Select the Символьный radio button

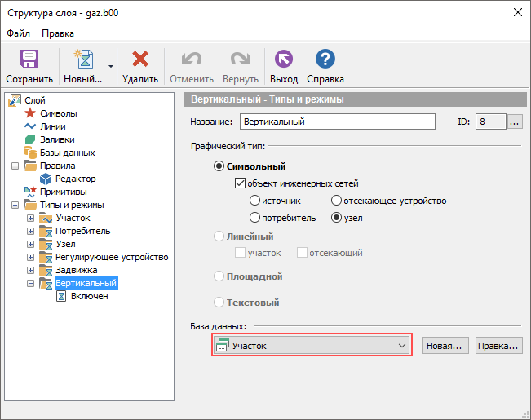219,166
